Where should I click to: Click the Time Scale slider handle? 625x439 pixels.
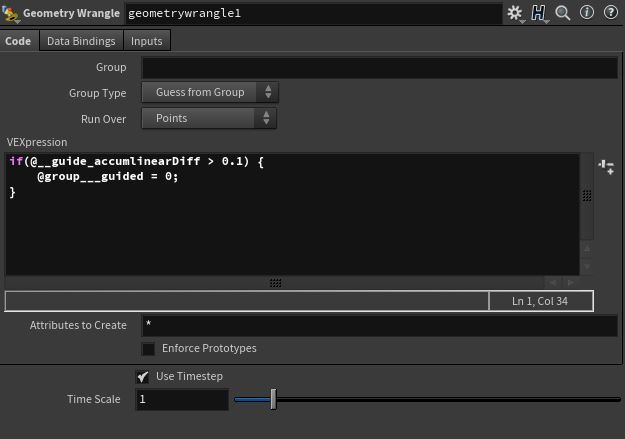click(x=273, y=399)
